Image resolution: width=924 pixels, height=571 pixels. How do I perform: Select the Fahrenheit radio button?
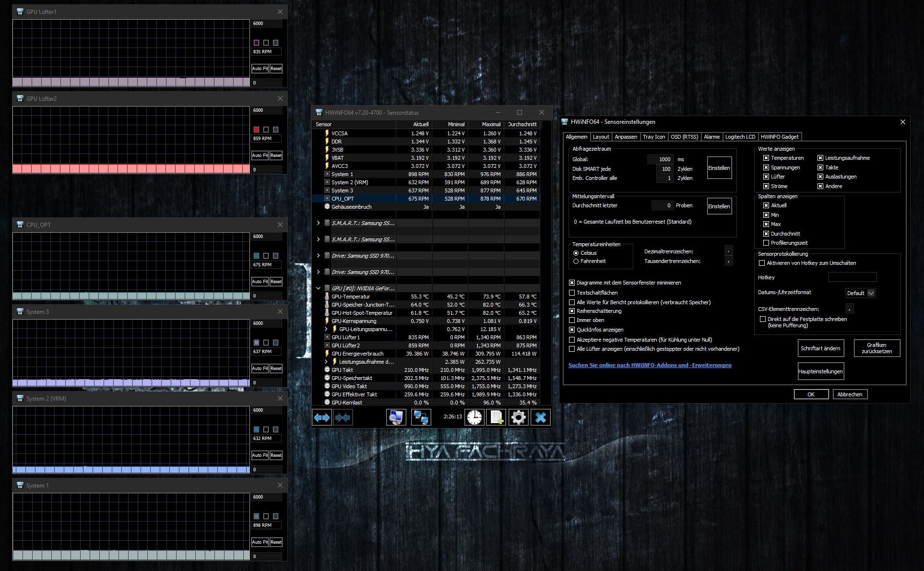(576, 261)
